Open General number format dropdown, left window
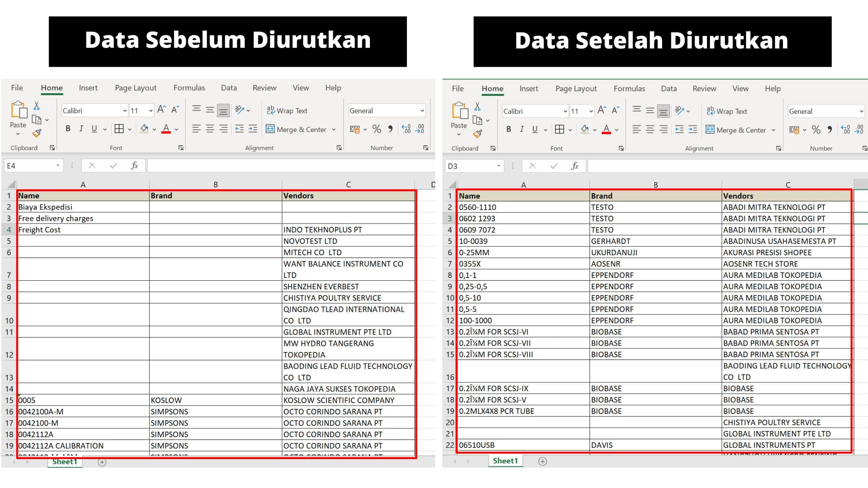This screenshot has height=488, width=868. click(422, 111)
